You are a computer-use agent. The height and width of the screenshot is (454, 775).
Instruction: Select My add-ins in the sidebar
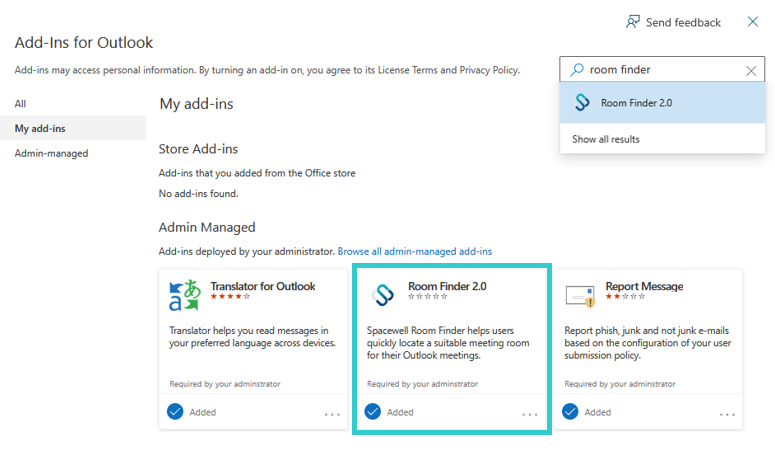73,128
